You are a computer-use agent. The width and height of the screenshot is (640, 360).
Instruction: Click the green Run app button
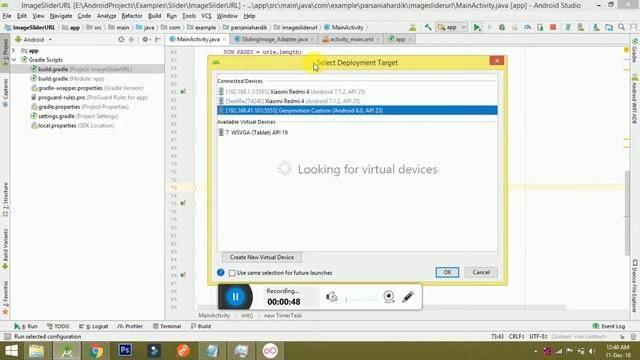click(476, 27)
